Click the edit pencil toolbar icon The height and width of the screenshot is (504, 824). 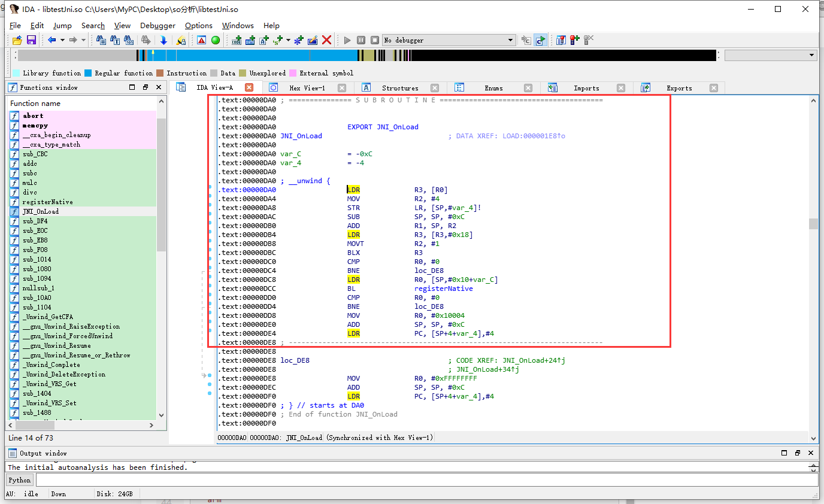coord(313,40)
